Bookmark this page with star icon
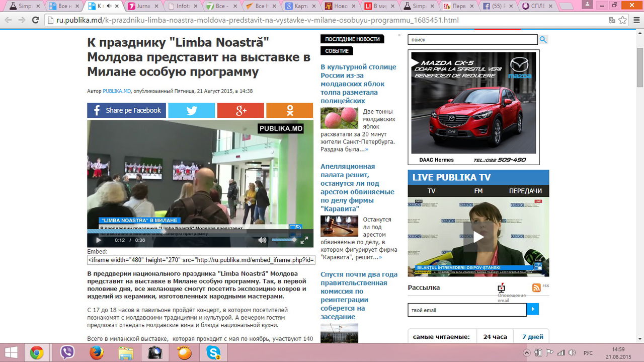Image resolution: width=644 pixels, height=362 pixels. 622,20
